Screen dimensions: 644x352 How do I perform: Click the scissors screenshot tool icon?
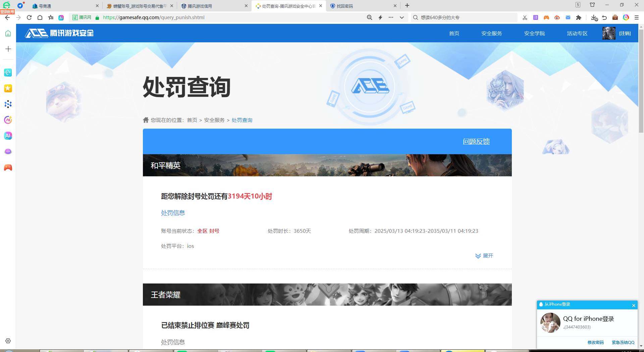(525, 17)
